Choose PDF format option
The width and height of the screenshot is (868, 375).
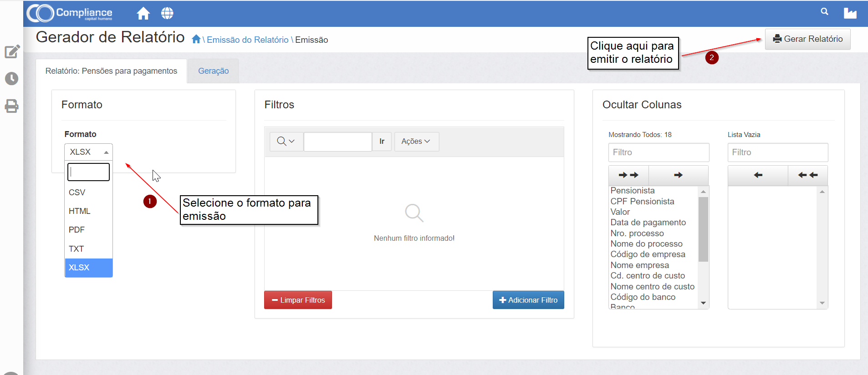coord(88,230)
